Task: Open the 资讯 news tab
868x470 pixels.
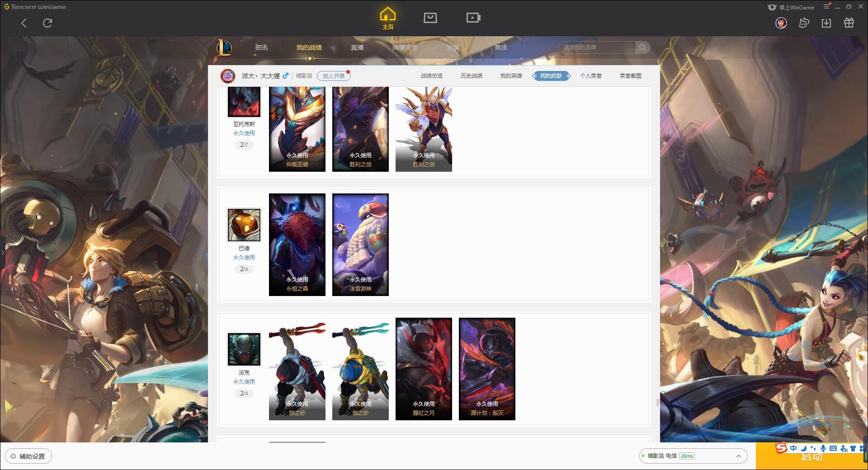Action: point(261,47)
